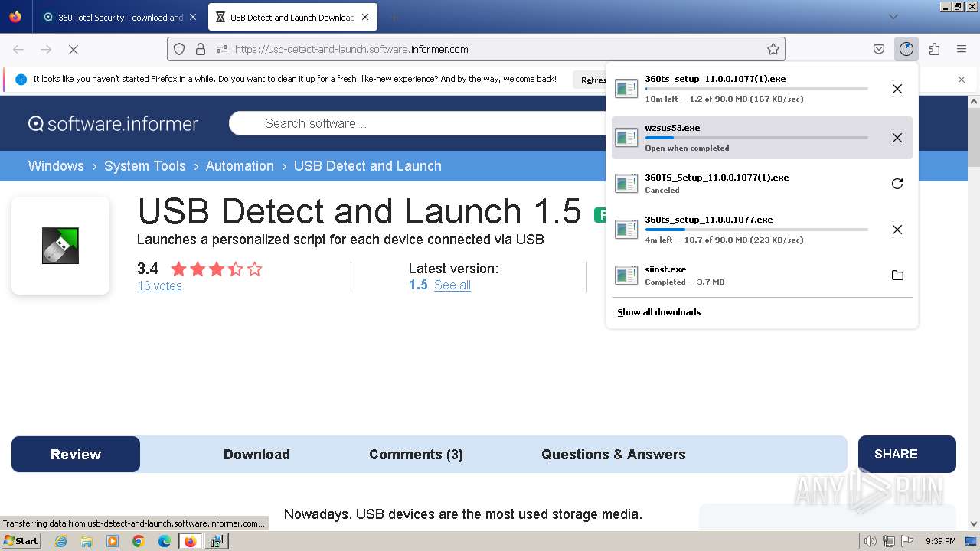Open the completed siinst.exe download
980x551 pixels.
click(746, 275)
